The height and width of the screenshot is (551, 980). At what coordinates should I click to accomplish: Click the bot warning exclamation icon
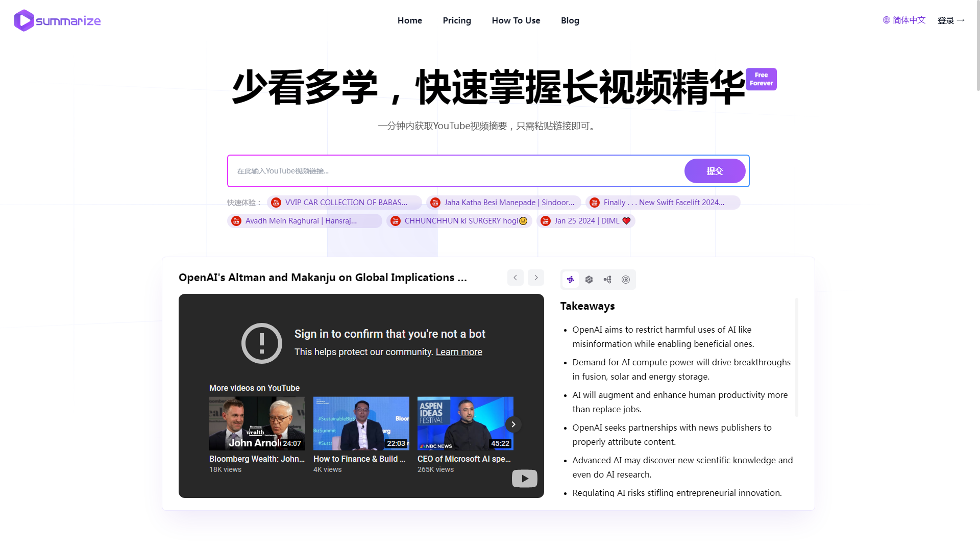coord(262,343)
